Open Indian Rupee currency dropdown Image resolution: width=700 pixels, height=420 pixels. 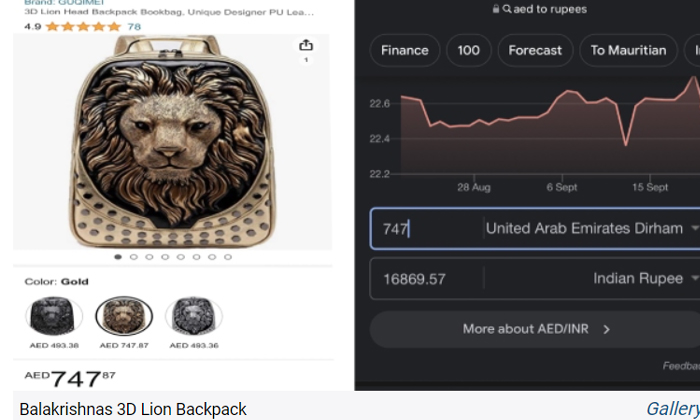coord(693,279)
